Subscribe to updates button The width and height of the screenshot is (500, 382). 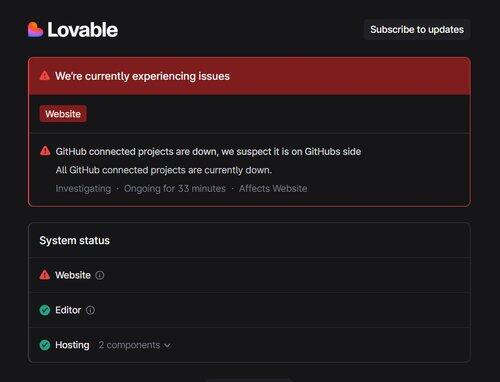click(x=417, y=30)
